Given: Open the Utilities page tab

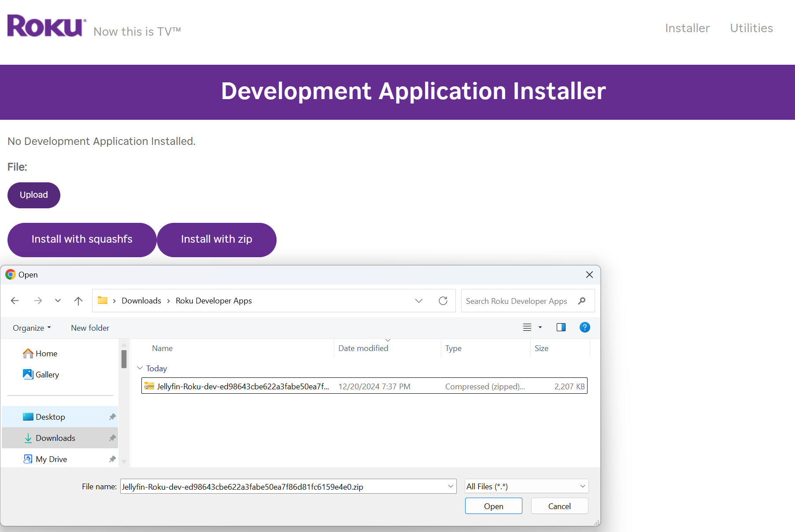Looking at the screenshot, I should [751, 28].
